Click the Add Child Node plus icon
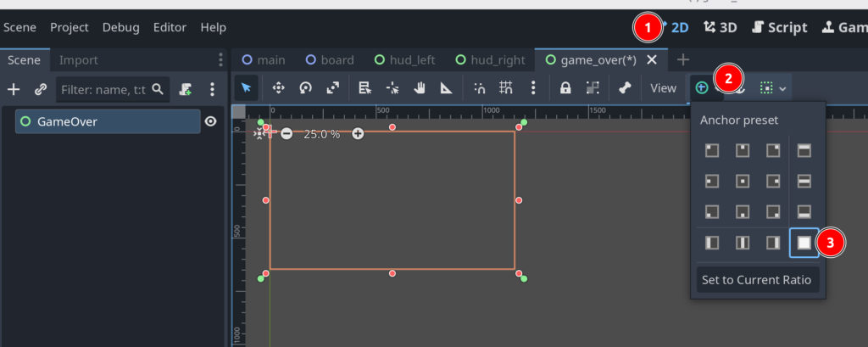The image size is (868, 347). [x=14, y=89]
